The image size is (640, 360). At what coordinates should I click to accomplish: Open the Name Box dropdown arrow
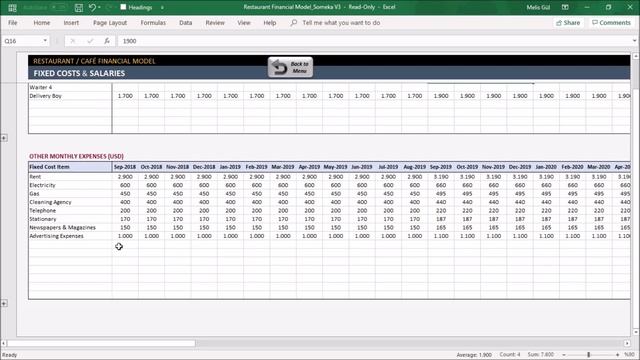[x=45, y=41]
